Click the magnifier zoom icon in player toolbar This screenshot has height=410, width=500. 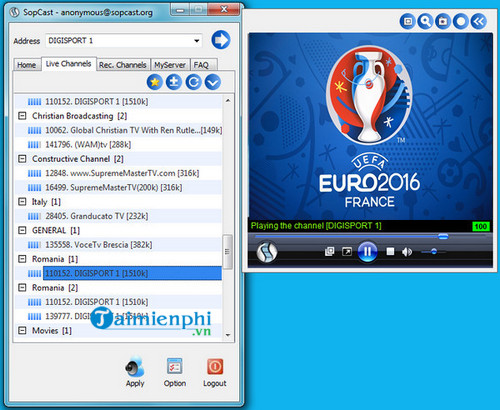pyautogui.click(x=425, y=21)
